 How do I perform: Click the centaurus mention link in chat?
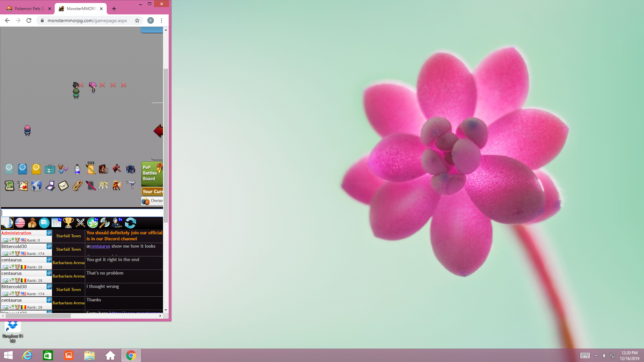point(100,246)
